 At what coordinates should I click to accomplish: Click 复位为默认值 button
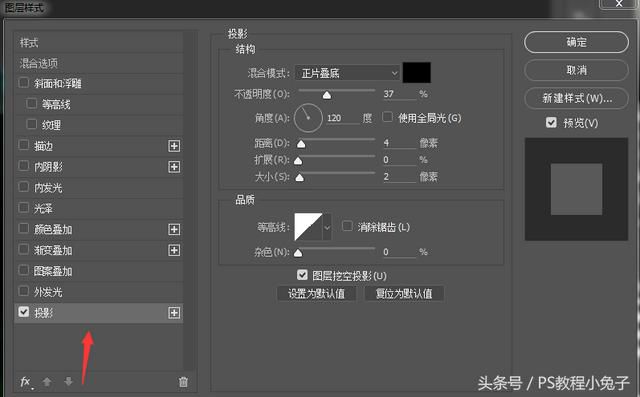404,293
